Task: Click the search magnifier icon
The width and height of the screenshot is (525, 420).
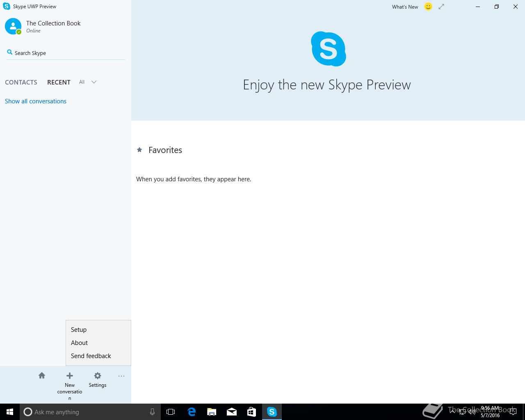Action: (x=10, y=52)
